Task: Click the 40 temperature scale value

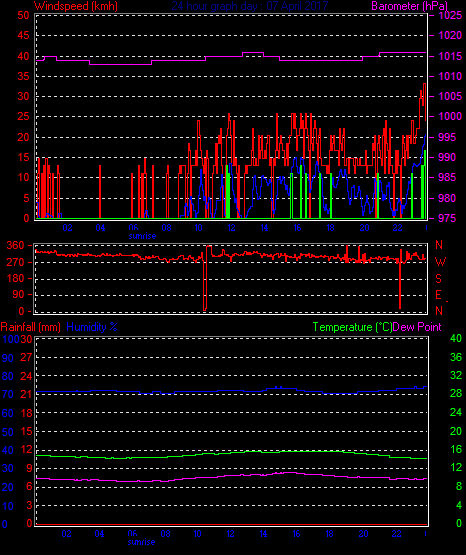Action: (456, 338)
